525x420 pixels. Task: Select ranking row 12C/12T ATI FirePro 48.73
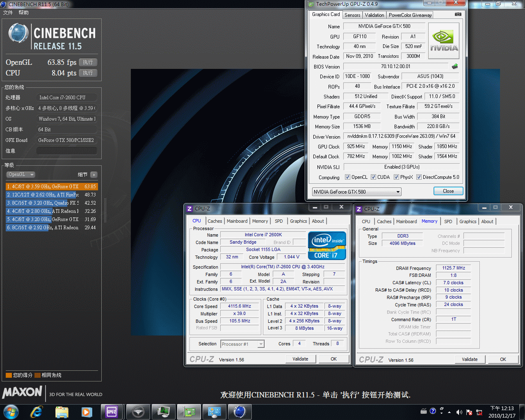click(52, 195)
